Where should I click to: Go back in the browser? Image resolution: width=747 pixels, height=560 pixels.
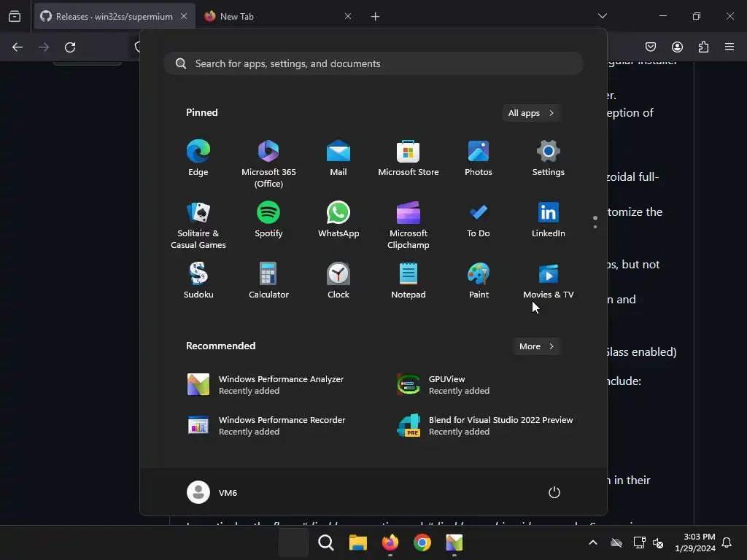(x=18, y=47)
